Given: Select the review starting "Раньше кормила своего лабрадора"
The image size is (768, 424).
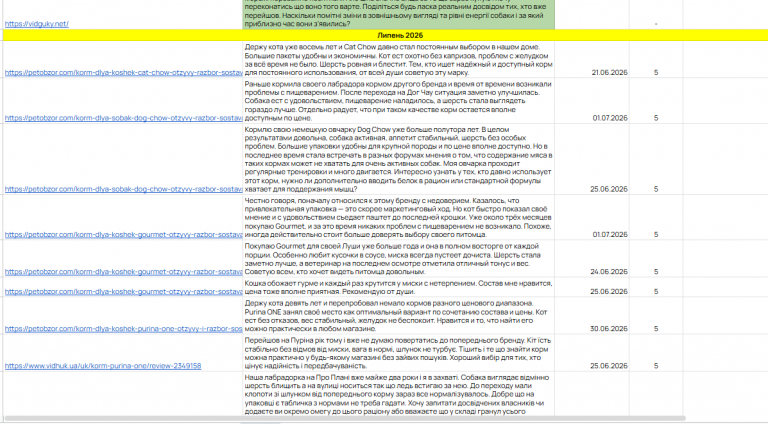Looking at the screenshot, I should tap(399, 101).
